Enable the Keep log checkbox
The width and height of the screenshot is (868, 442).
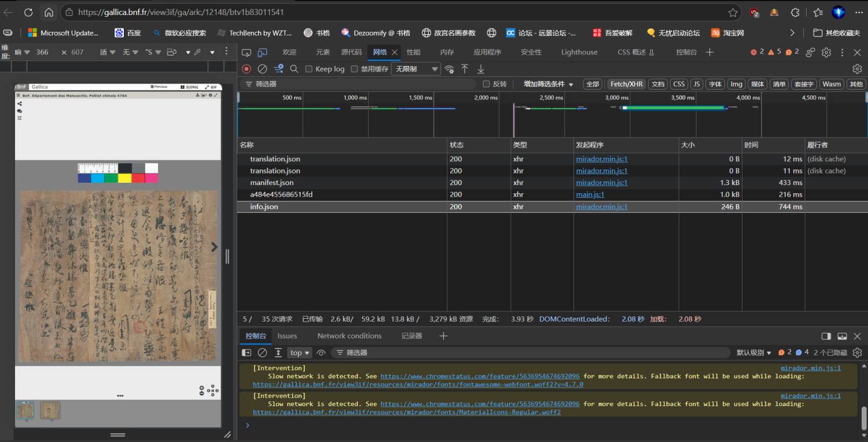[x=309, y=69]
